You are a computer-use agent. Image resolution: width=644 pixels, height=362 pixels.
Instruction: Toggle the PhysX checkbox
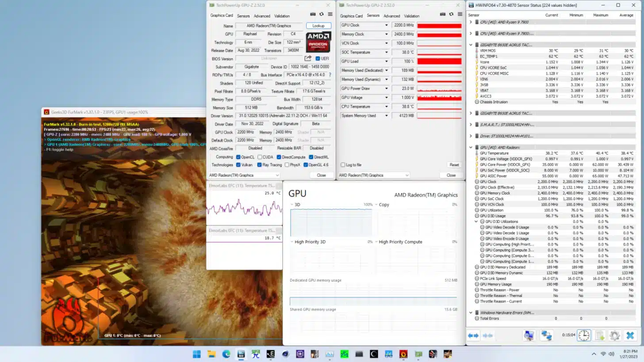(x=287, y=165)
